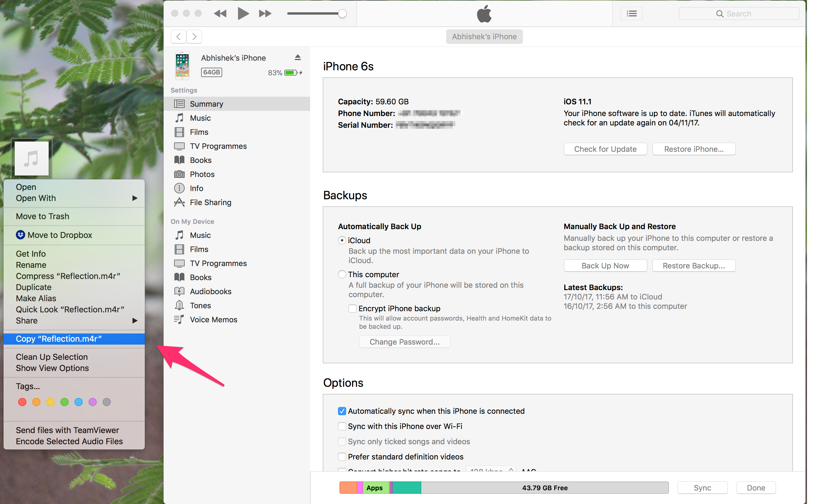This screenshot has width=819, height=504.
Task: Choose Open in the context menu
Action: 74,187
